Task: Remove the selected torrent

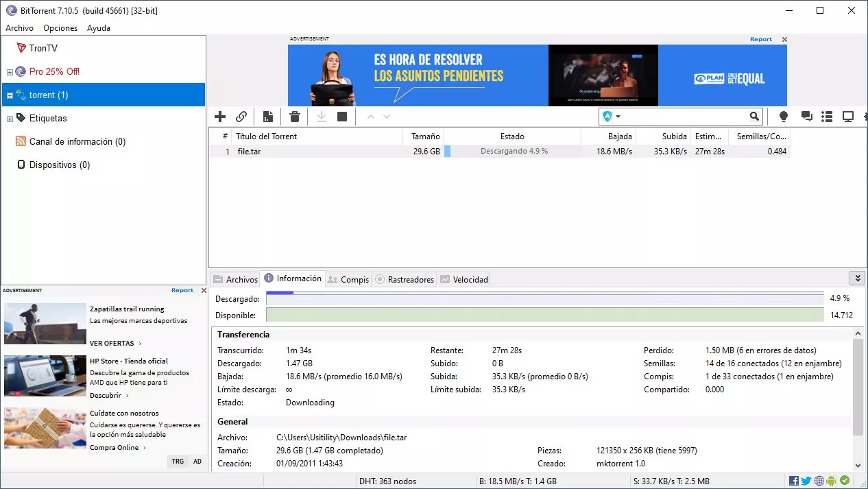Action: click(294, 117)
